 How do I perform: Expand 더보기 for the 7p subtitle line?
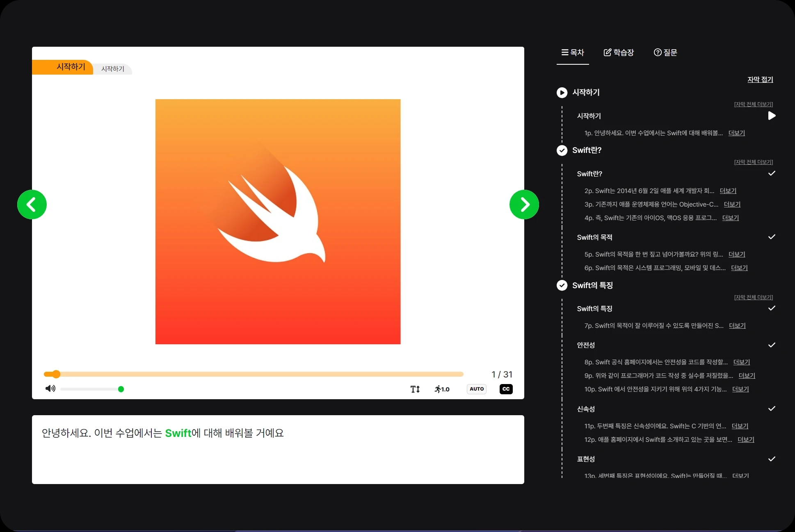coord(738,326)
